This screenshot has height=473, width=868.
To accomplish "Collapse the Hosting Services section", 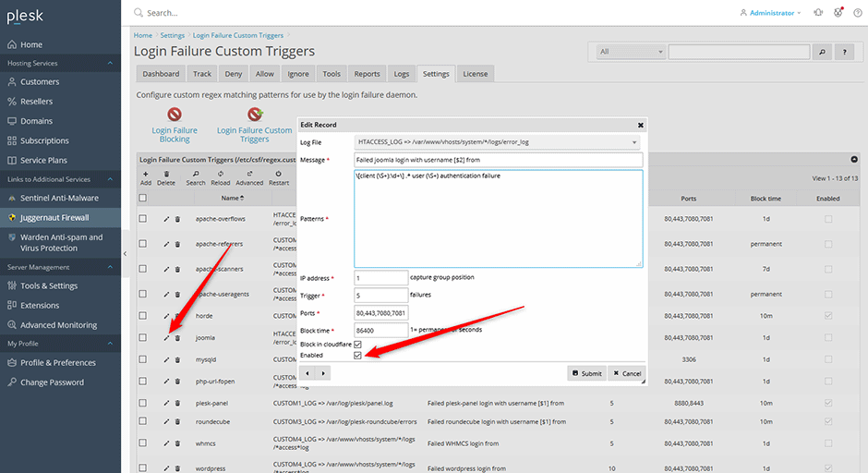I will click(x=110, y=63).
